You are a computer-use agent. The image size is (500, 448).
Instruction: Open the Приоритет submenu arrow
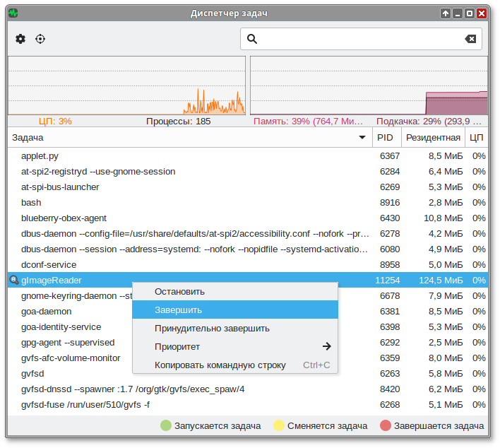click(326, 346)
